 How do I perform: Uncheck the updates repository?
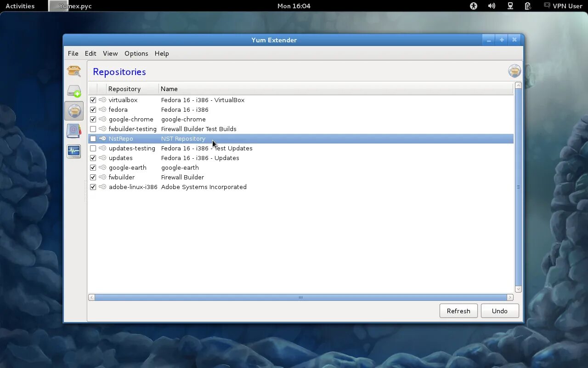click(93, 158)
